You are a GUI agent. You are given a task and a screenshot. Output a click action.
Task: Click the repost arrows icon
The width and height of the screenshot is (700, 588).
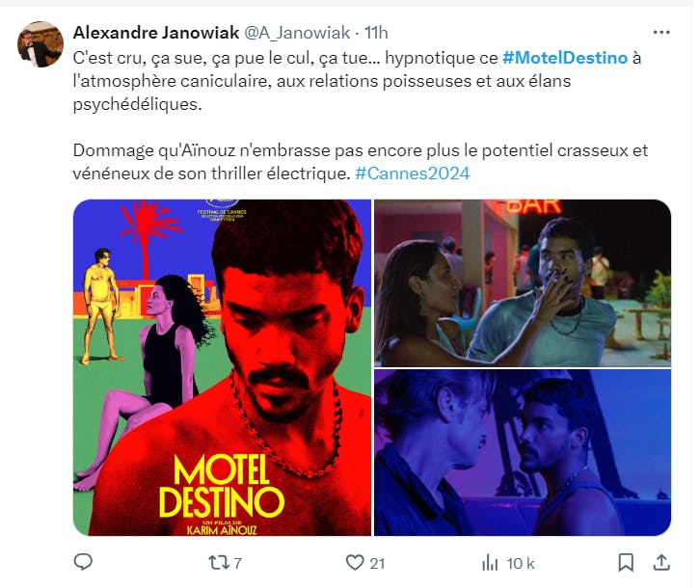click(219, 563)
